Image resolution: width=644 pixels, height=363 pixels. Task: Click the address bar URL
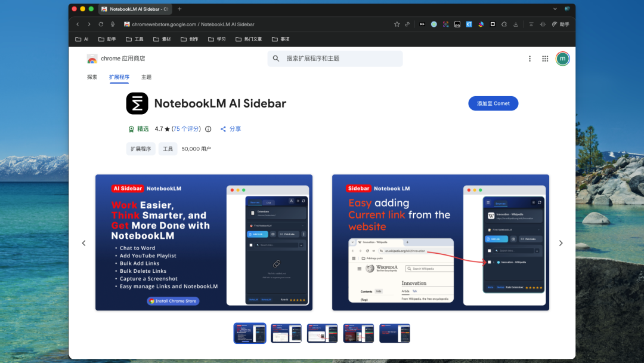pyautogui.click(x=193, y=24)
